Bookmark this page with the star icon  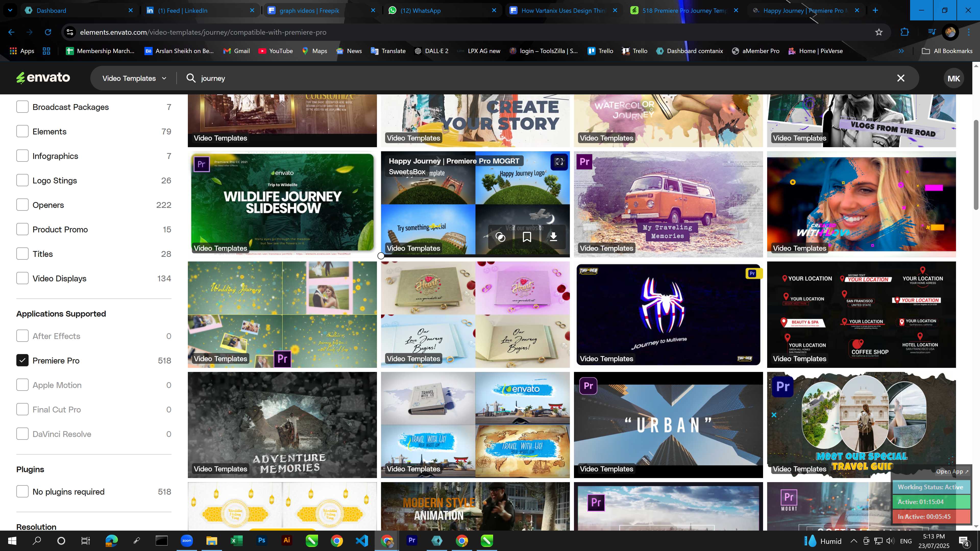(879, 32)
